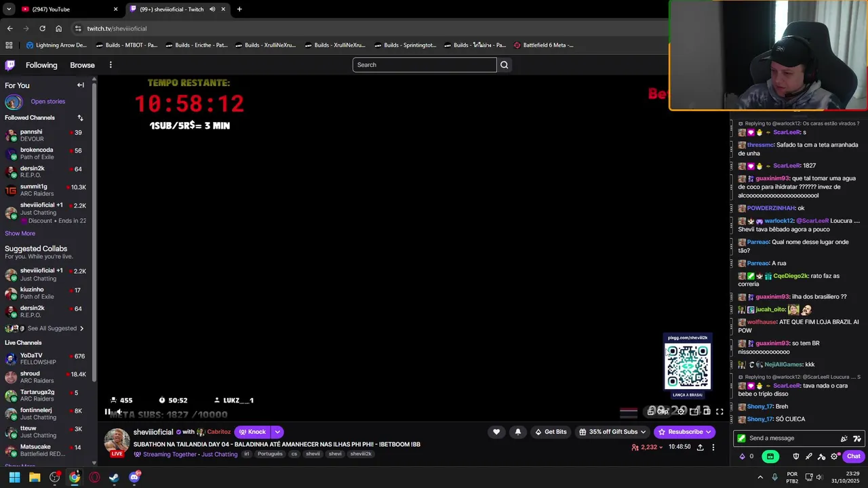Open the video player settings gear
The image size is (868, 488).
pos(682,411)
